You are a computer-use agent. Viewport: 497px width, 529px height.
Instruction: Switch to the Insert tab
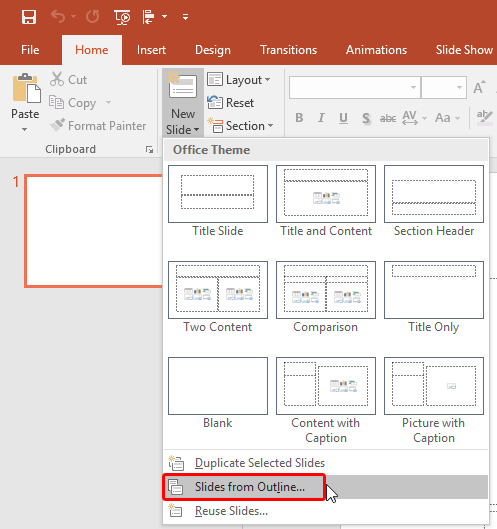pyautogui.click(x=151, y=50)
